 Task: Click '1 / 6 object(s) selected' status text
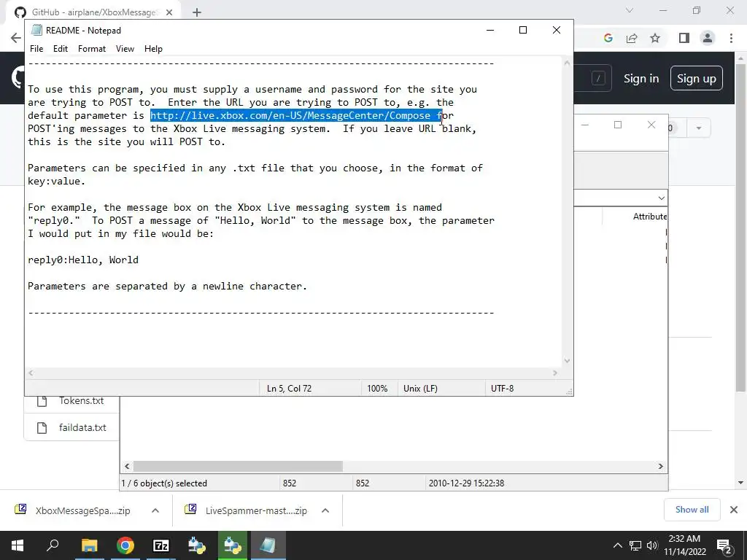(164, 483)
